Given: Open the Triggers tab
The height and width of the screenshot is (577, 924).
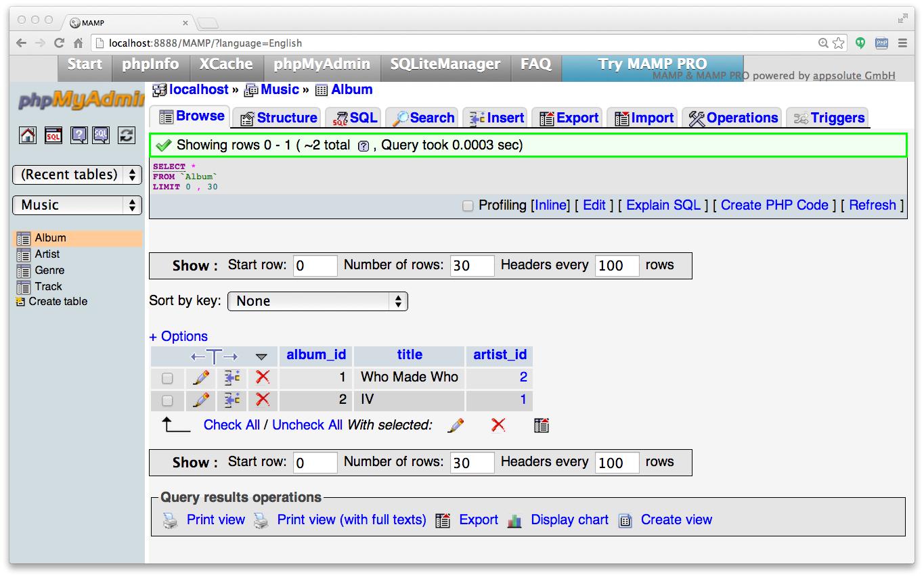Looking at the screenshot, I should (829, 118).
